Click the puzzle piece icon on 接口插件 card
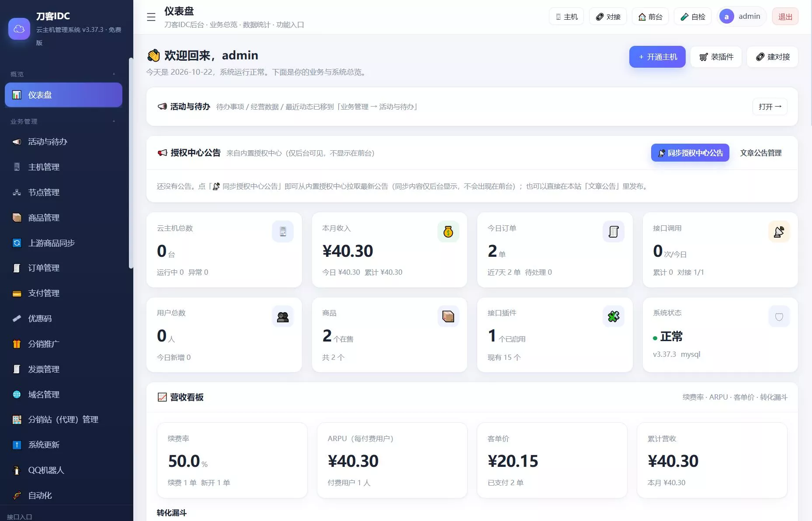Viewport: 812px width, 521px height. tap(613, 316)
